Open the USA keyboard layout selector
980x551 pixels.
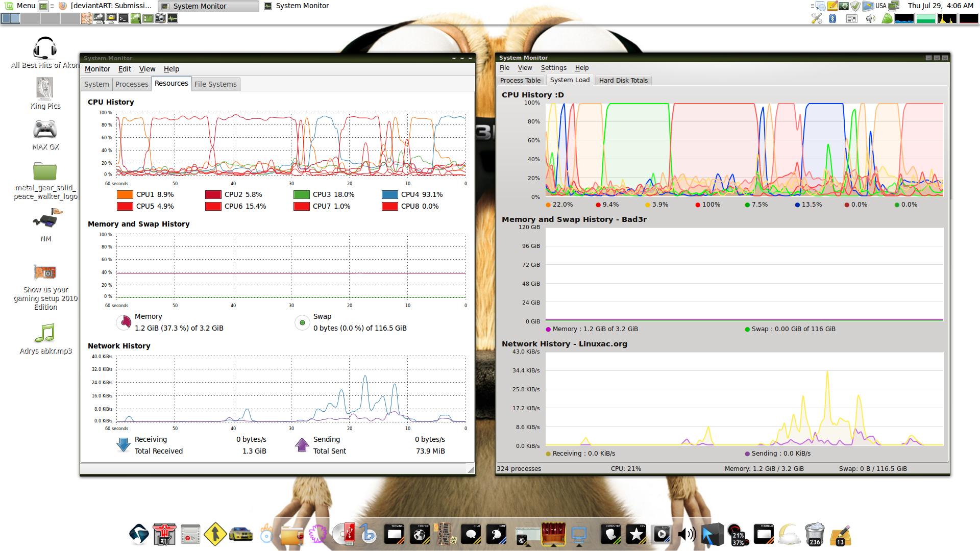coord(880,6)
